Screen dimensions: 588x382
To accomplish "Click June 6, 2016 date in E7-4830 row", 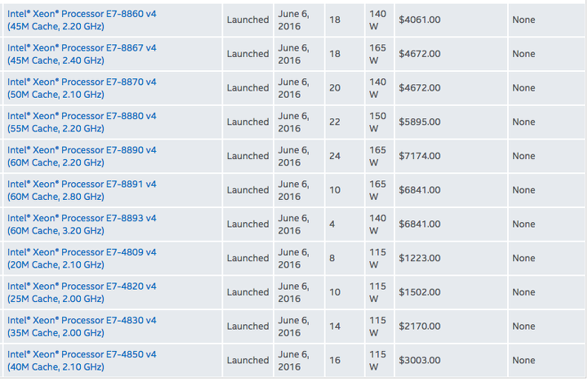I will click(294, 326).
